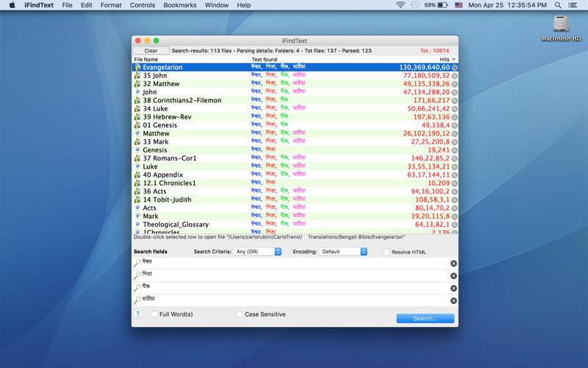Open the Macintosh HD drive icon on the desktop
Image resolution: width=588 pixels, height=368 pixels.
pos(561,24)
